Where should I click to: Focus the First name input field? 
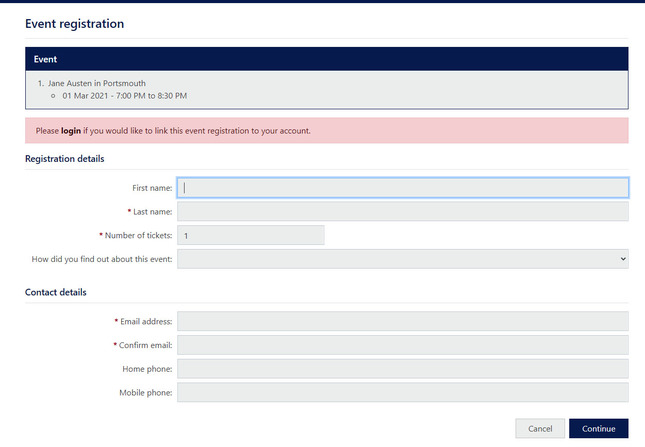[x=402, y=187]
